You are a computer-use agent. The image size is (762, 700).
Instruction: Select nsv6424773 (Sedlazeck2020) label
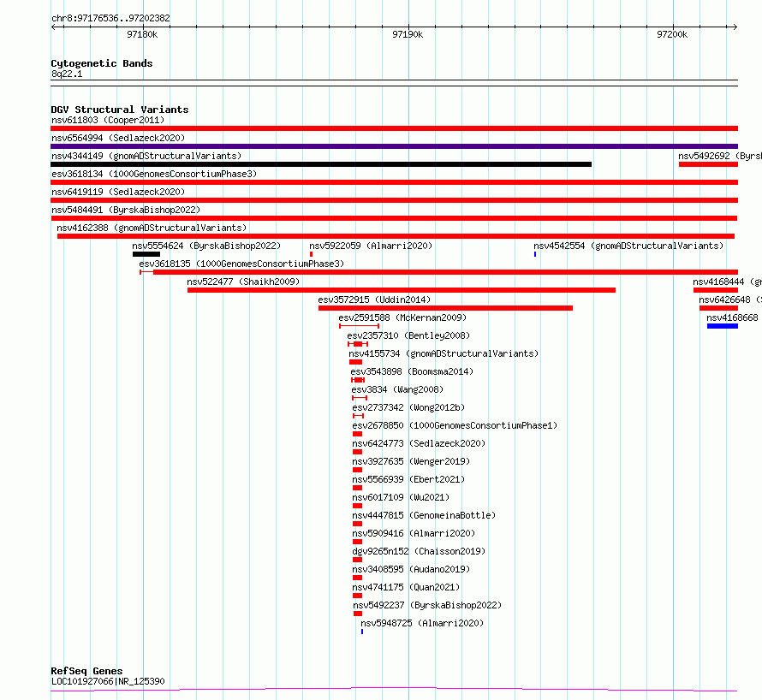pyautogui.click(x=419, y=443)
